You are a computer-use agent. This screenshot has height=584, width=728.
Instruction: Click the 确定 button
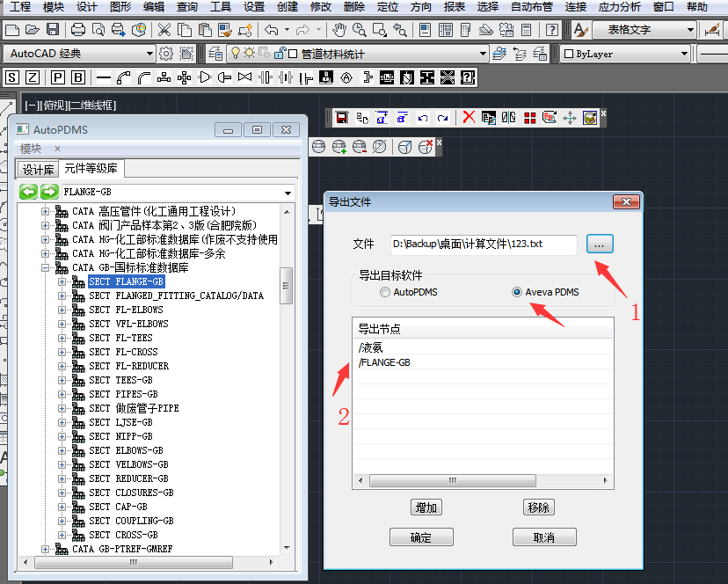421,537
